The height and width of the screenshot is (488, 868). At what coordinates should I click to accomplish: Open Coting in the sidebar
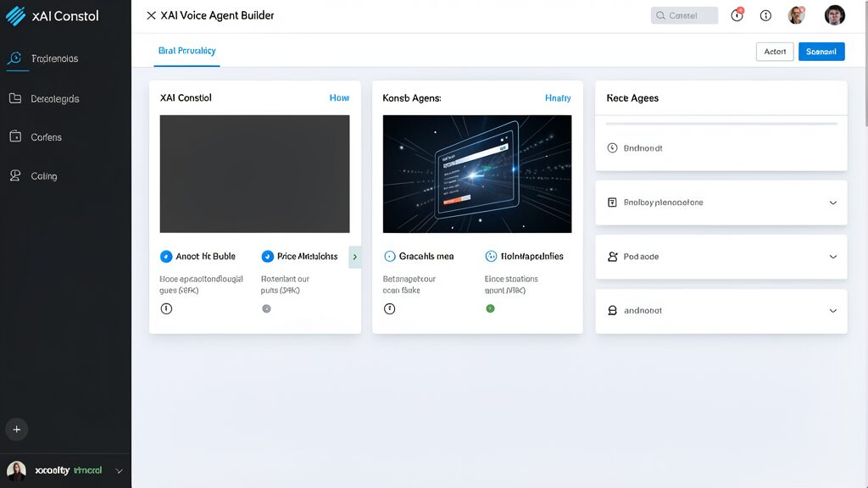click(44, 176)
